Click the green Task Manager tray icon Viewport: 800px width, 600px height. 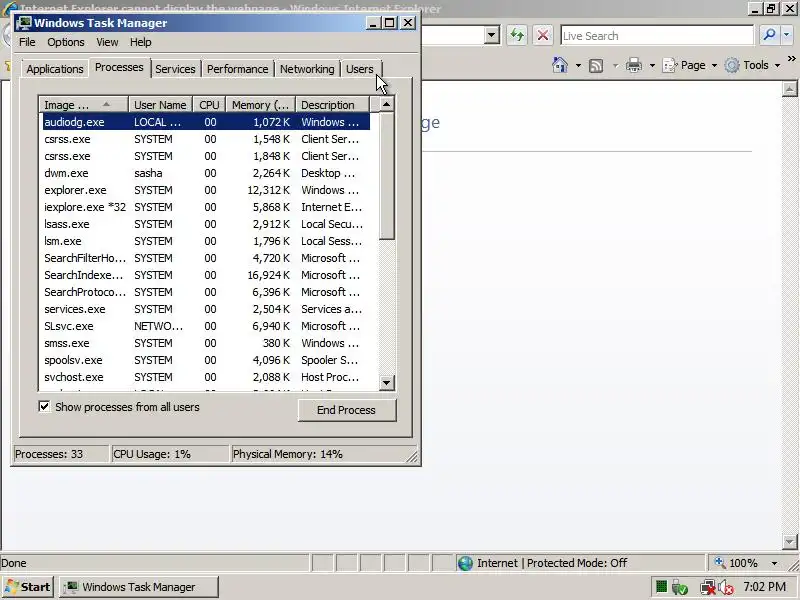tap(661, 587)
